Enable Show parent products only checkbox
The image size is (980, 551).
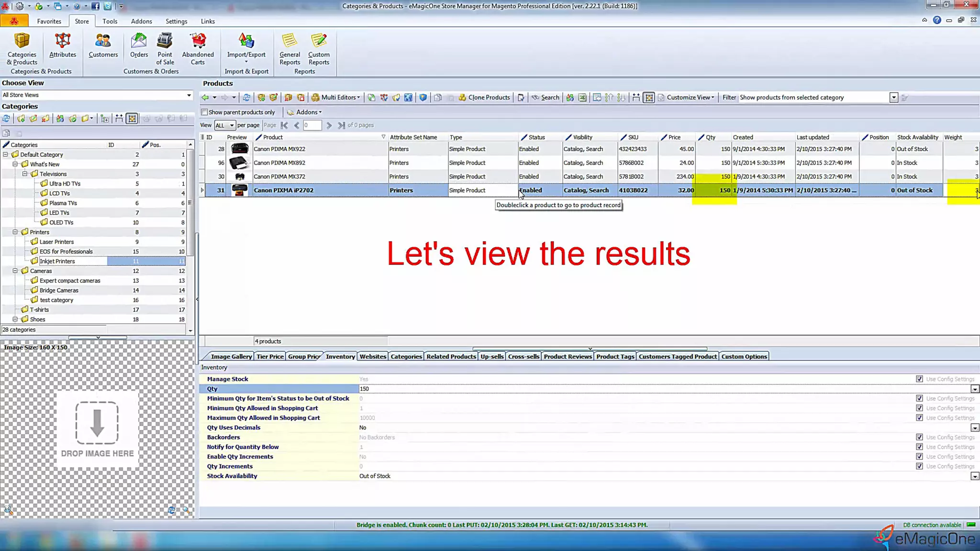[205, 112]
